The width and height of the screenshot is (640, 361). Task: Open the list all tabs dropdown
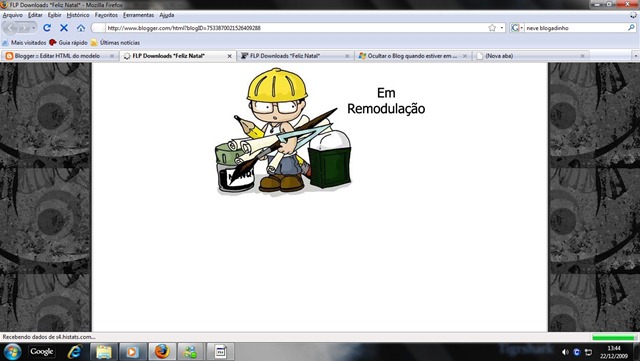point(636,56)
